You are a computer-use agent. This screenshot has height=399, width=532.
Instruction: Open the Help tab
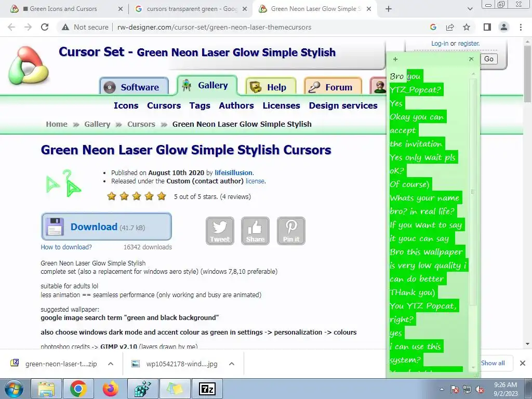271,87
